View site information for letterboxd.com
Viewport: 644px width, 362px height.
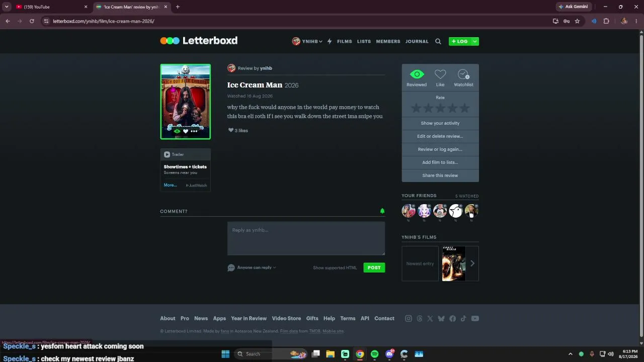tap(46, 21)
